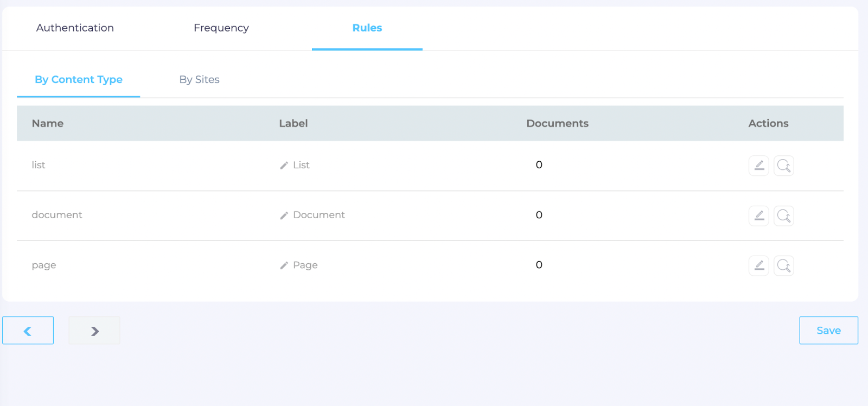
Task: Click the edit icon for list row
Action: point(758,166)
